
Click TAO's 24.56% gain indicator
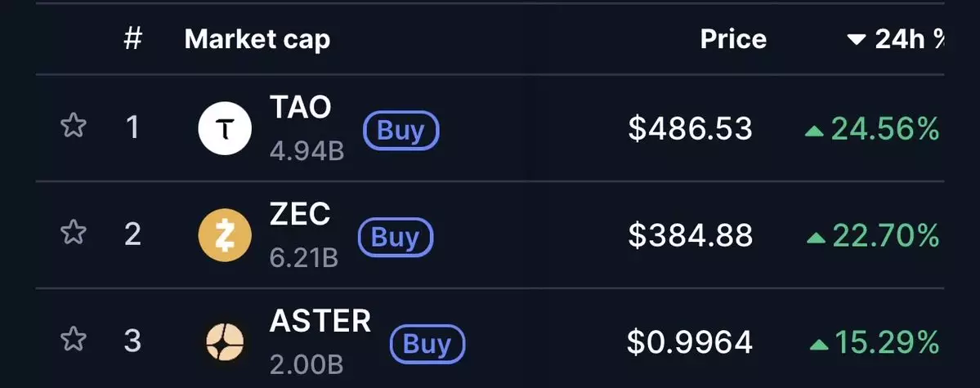884,129
